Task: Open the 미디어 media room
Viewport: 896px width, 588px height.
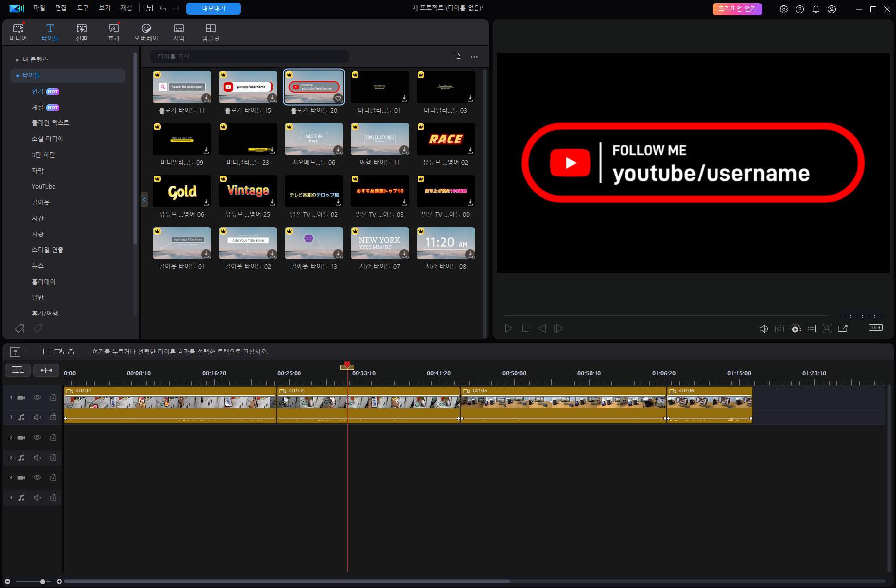Action: tap(18, 32)
